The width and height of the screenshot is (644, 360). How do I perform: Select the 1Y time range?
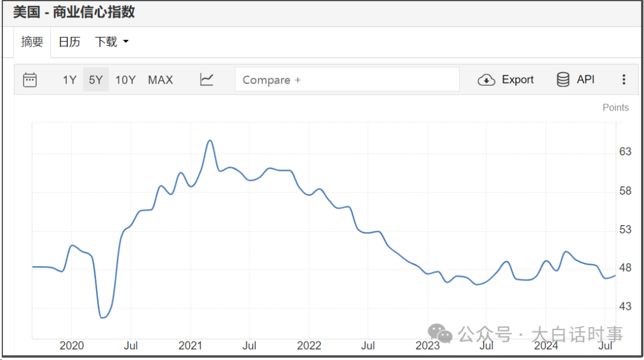70,80
